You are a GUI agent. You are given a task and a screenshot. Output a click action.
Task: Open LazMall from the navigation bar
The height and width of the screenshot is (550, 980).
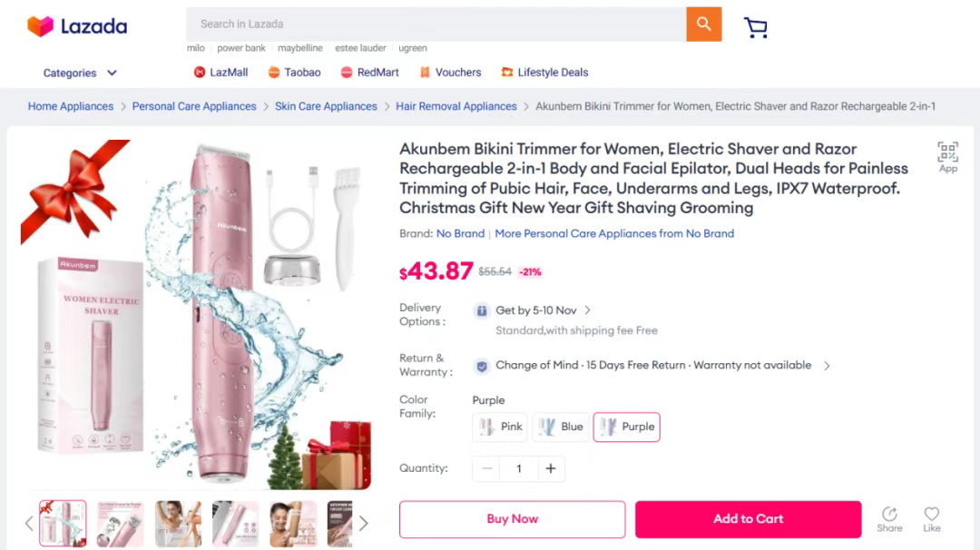tap(220, 73)
